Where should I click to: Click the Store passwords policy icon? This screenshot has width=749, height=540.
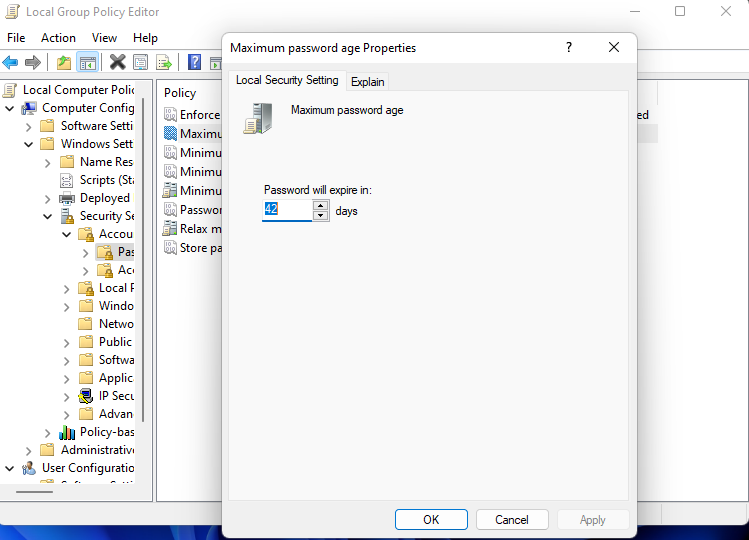click(171, 248)
